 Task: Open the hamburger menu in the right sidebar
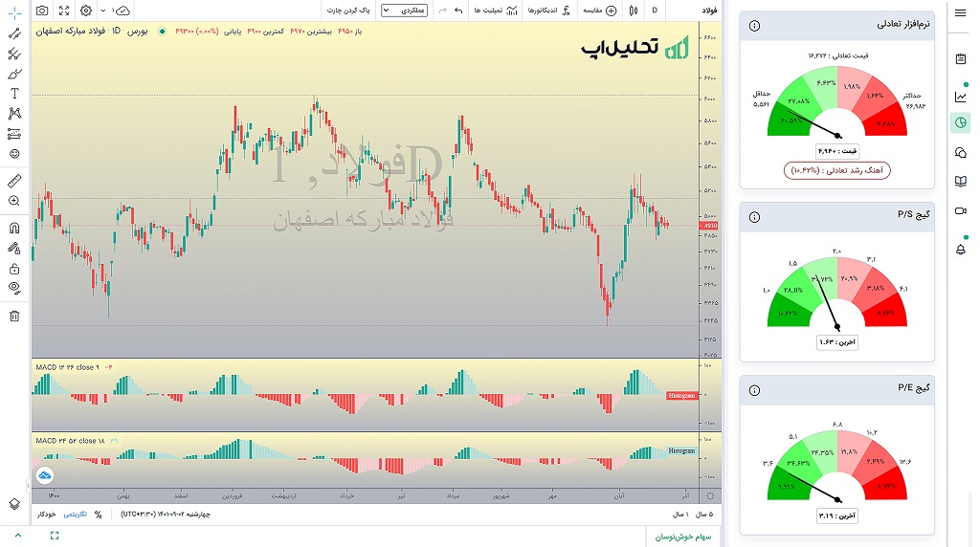tap(961, 12)
